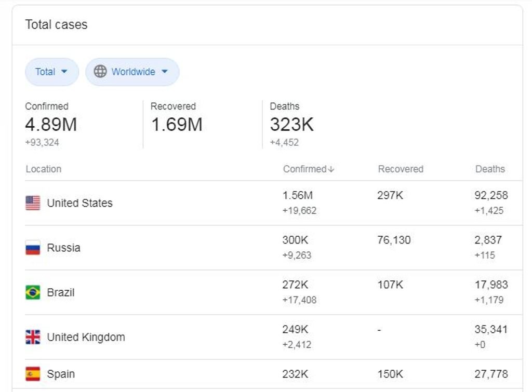Open the Brazil country entry
Screen dimensions: 532x392
(x=61, y=292)
